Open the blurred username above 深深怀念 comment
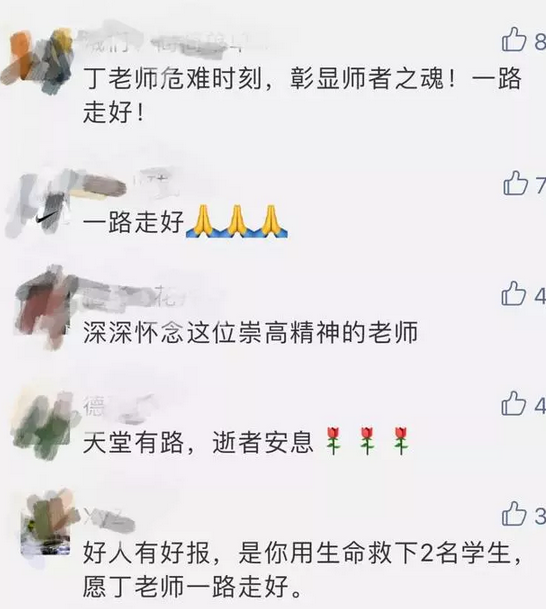The width and height of the screenshot is (546, 609). 150,297
